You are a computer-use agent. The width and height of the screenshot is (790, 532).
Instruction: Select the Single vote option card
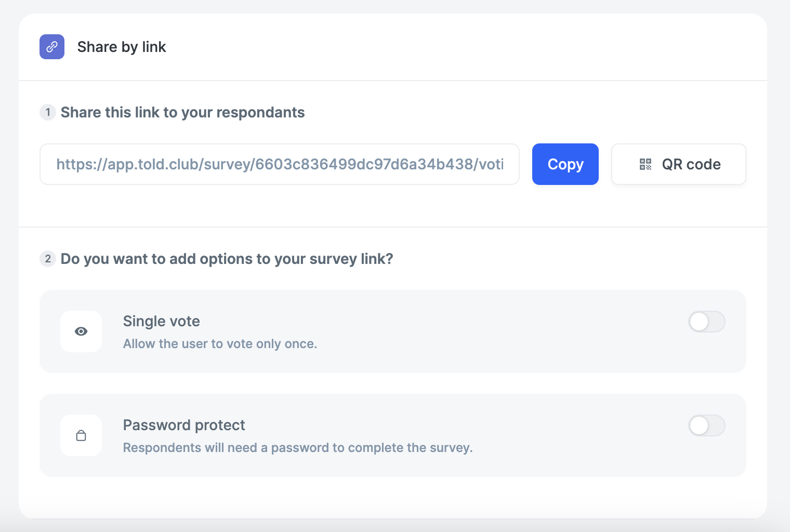click(x=393, y=331)
